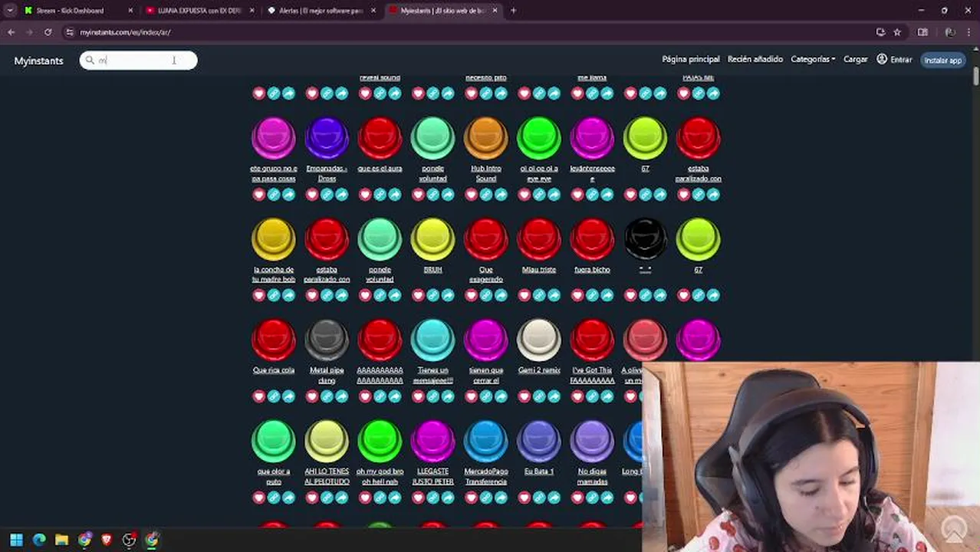Click the Myinstants logo link
Image resolution: width=980 pixels, height=552 pixels.
click(38, 61)
